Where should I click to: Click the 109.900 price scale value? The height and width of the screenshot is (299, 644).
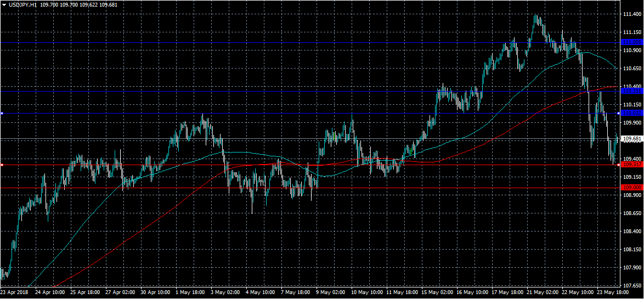pos(632,122)
